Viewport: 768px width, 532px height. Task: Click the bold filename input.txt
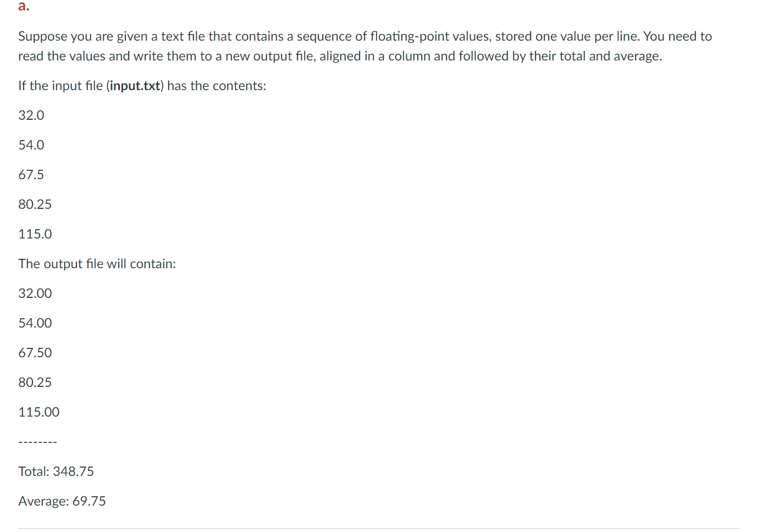(135, 86)
